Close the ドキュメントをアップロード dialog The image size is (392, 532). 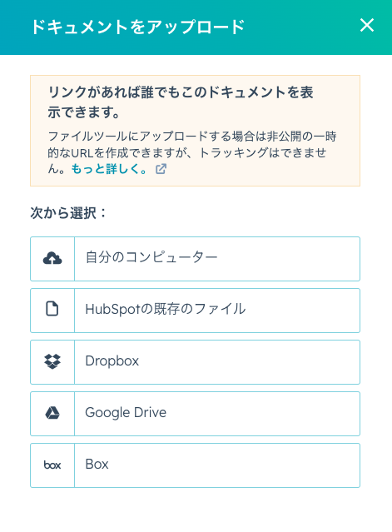[367, 26]
